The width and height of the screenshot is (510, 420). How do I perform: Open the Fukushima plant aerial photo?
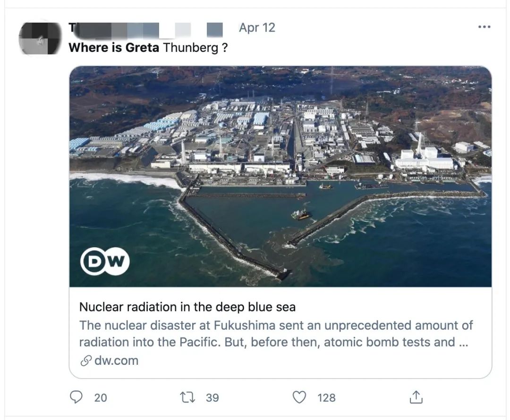click(x=280, y=142)
